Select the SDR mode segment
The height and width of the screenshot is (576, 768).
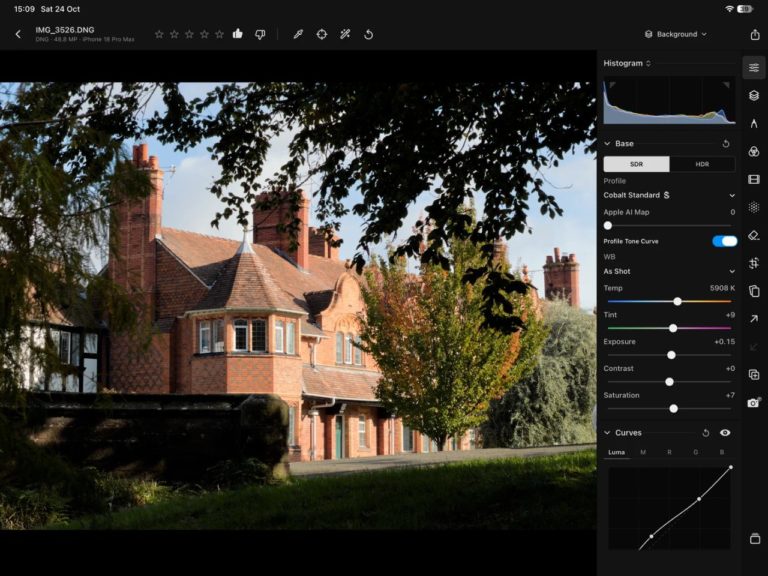(x=636, y=164)
